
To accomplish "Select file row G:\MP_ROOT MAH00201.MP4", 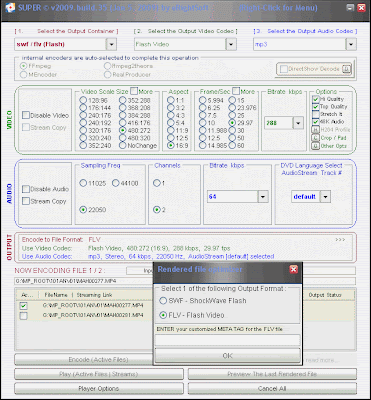I will point(93,315).
